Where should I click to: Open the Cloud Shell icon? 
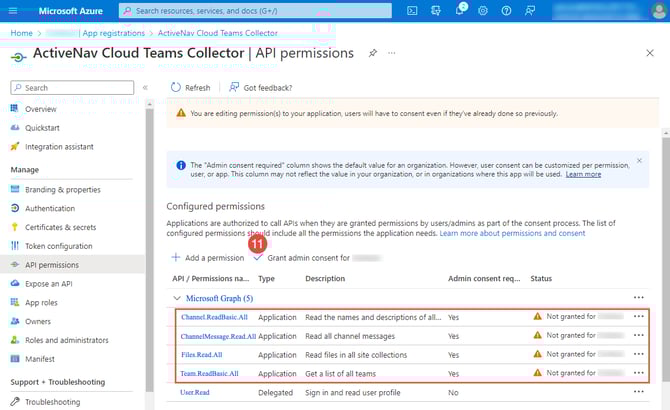pyautogui.click(x=412, y=11)
